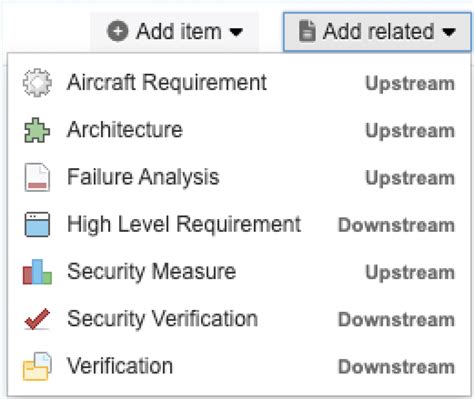Select Failure Analysis menu entry
Viewport: 474px width, 399px height.
tap(239, 177)
